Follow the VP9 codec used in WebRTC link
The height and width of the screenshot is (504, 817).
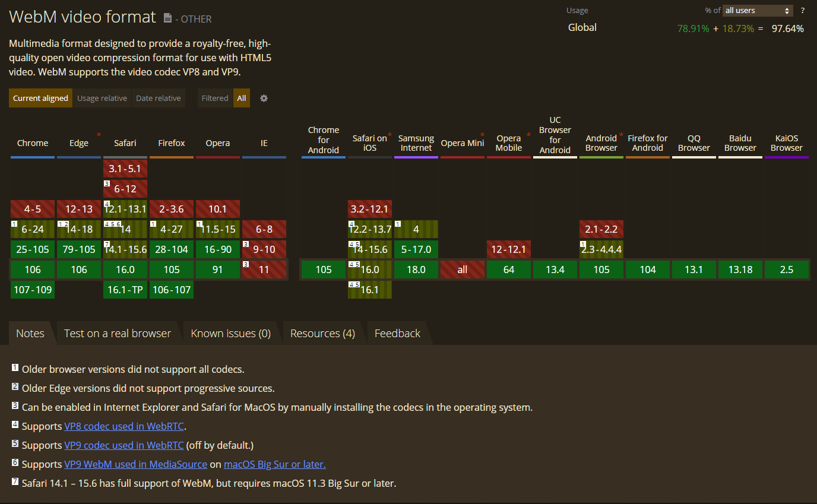[124, 445]
